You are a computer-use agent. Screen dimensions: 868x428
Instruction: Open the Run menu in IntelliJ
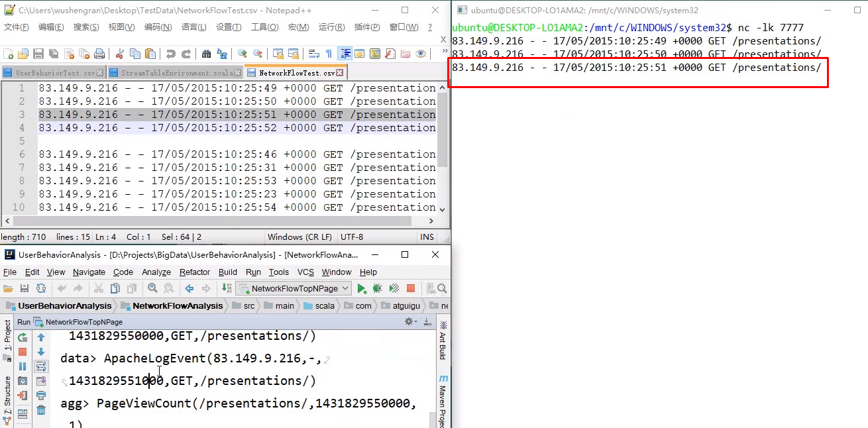253,272
